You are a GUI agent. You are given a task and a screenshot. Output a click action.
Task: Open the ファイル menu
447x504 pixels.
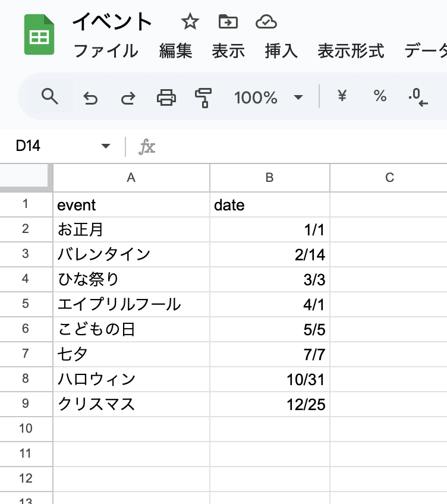[x=106, y=51]
